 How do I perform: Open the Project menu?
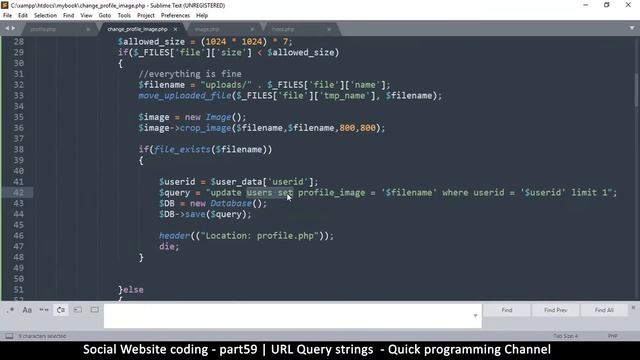point(146,16)
